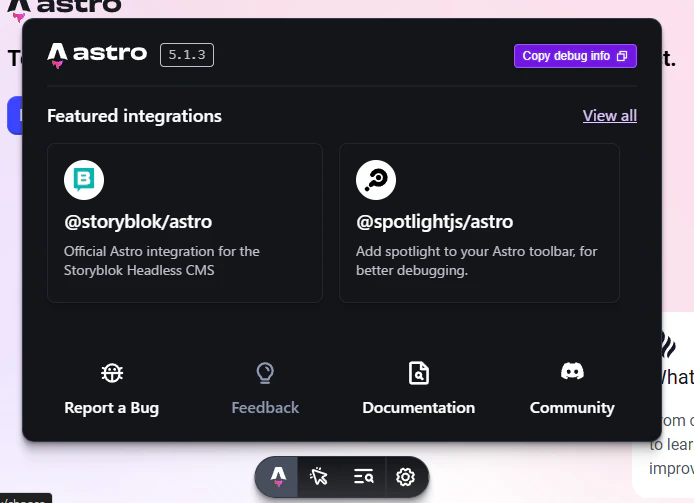Image resolution: width=694 pixels, height=503 pixels.
Task: Click the Feedback lightbulb icon
Action: [x=265, y=373]
